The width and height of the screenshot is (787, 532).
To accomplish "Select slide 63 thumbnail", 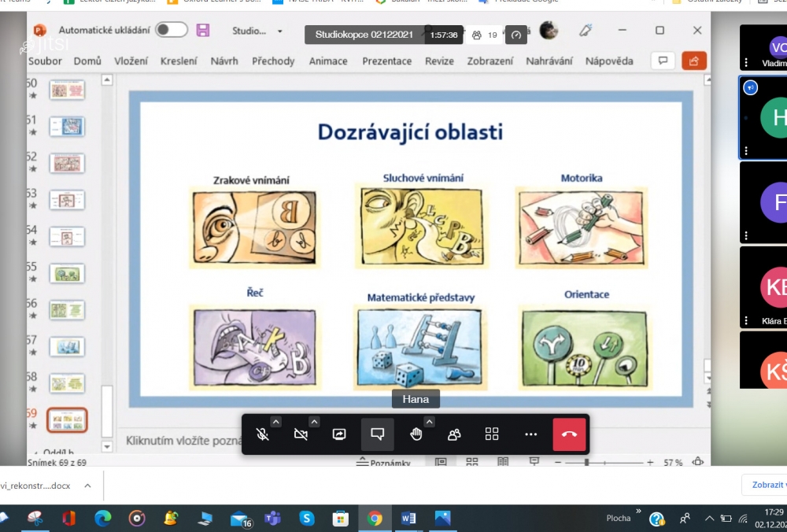I will point(67,200).
